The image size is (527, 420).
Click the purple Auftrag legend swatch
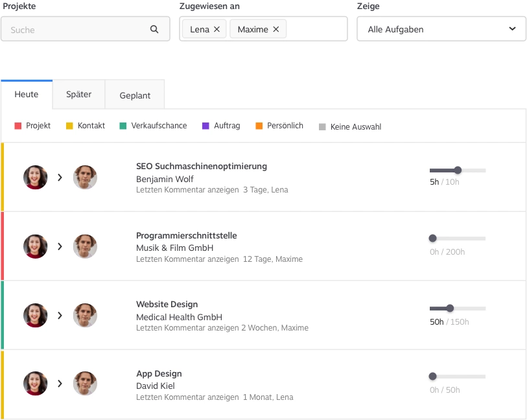pyautogui.click(x=205, y=126)
